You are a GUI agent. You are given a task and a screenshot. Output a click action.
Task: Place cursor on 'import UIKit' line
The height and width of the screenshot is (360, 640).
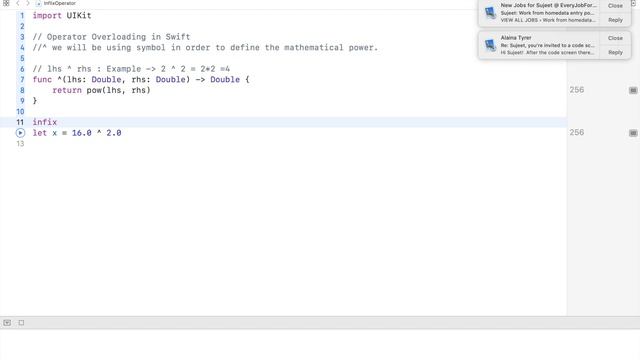[62, 16]
